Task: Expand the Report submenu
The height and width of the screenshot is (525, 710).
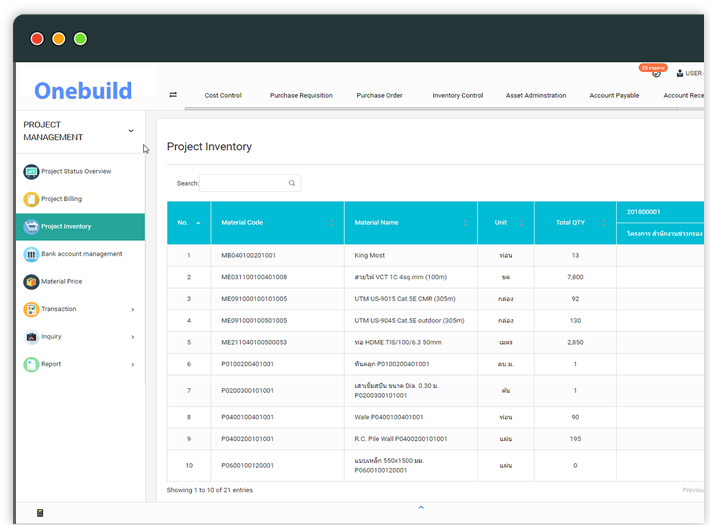Action: 132,364
